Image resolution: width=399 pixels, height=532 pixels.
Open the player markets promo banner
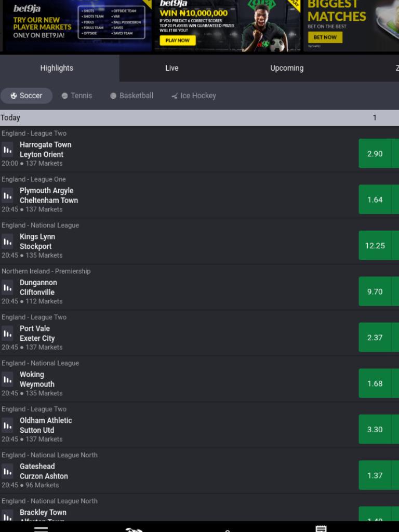coord(77,25)
